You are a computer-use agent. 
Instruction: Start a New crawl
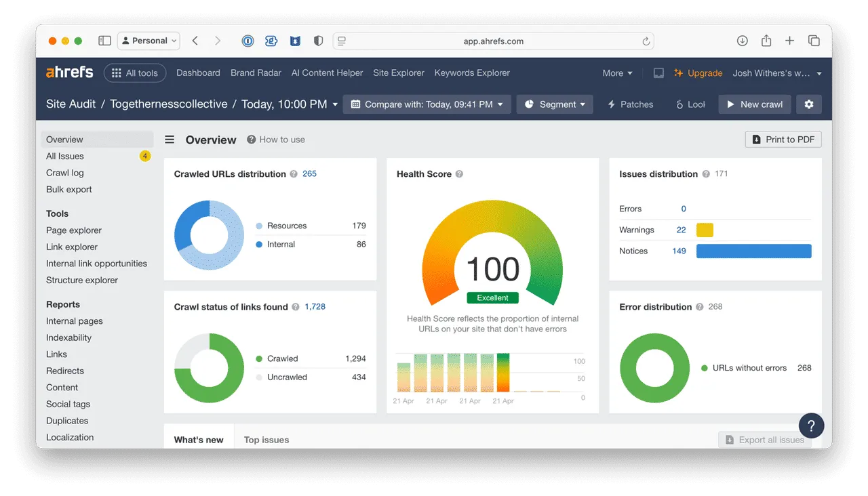point(754,104)
